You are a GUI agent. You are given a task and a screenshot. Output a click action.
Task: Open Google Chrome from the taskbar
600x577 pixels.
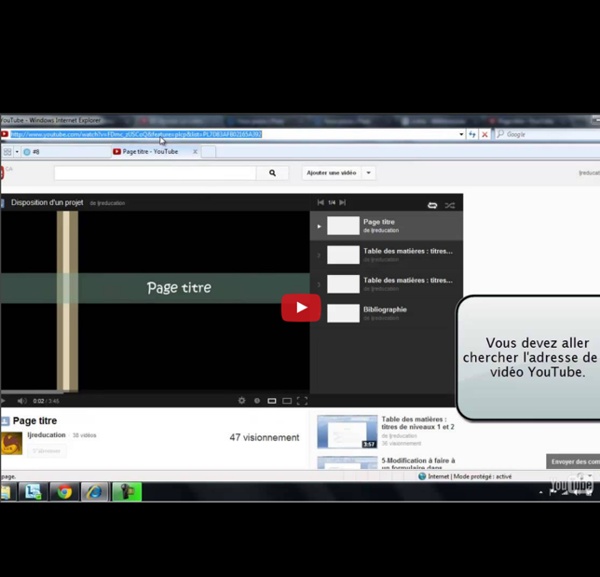(x=64, y=492)
